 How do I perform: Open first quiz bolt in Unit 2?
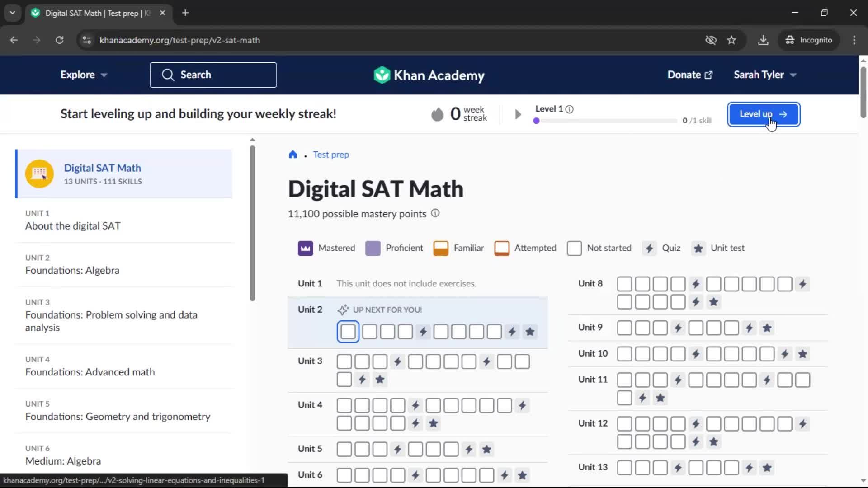pyautogui.click(x=423, y=332)
